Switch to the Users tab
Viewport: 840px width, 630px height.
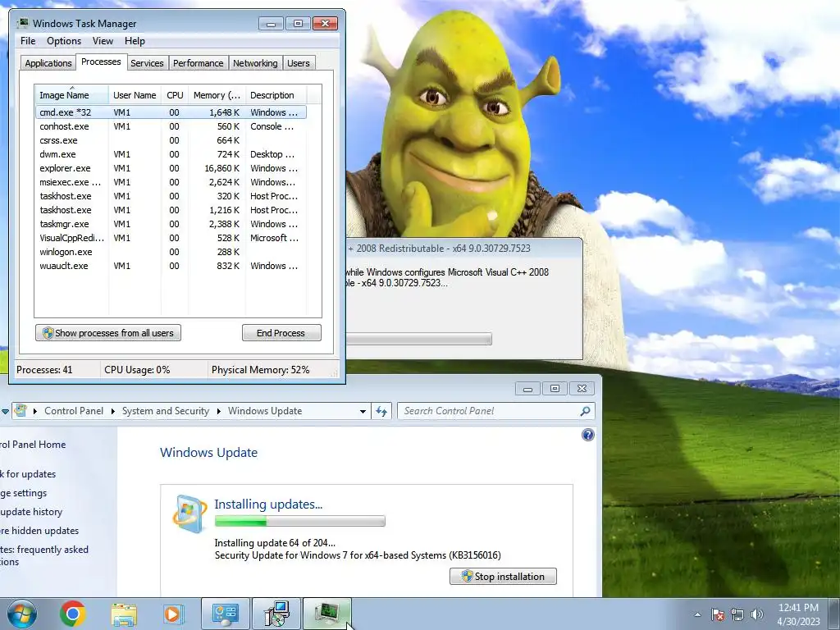click(x=299, y=63)
